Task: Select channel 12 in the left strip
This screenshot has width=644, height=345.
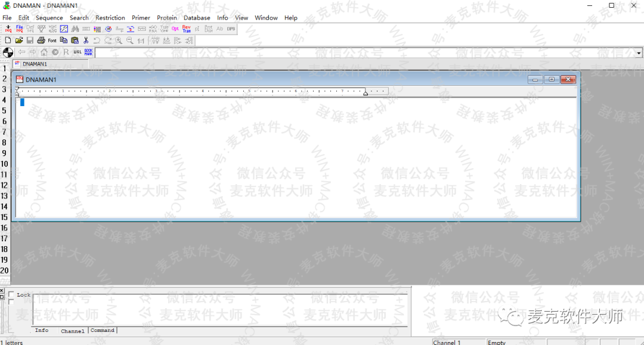Action: [x=4, y=185]
